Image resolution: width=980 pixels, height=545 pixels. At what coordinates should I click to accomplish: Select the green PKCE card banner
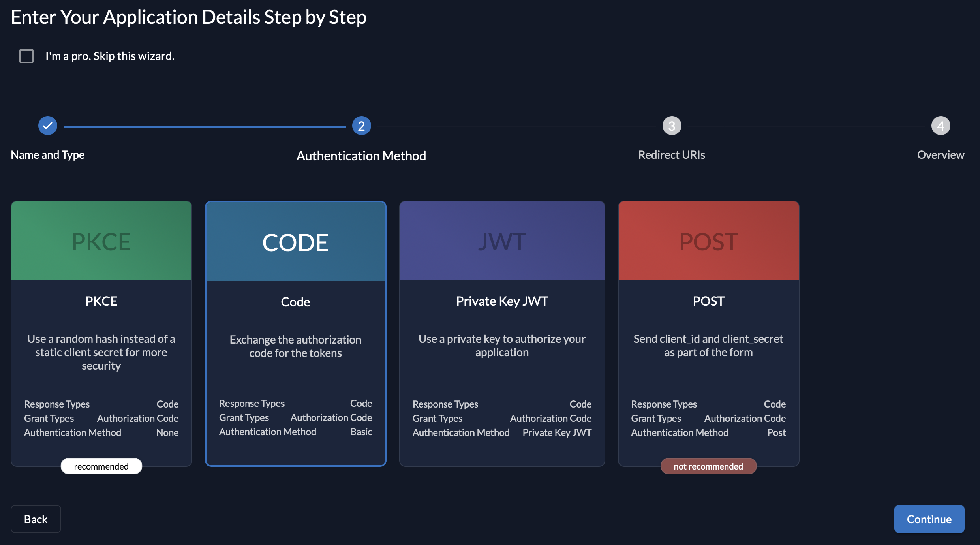pos(101,241)
